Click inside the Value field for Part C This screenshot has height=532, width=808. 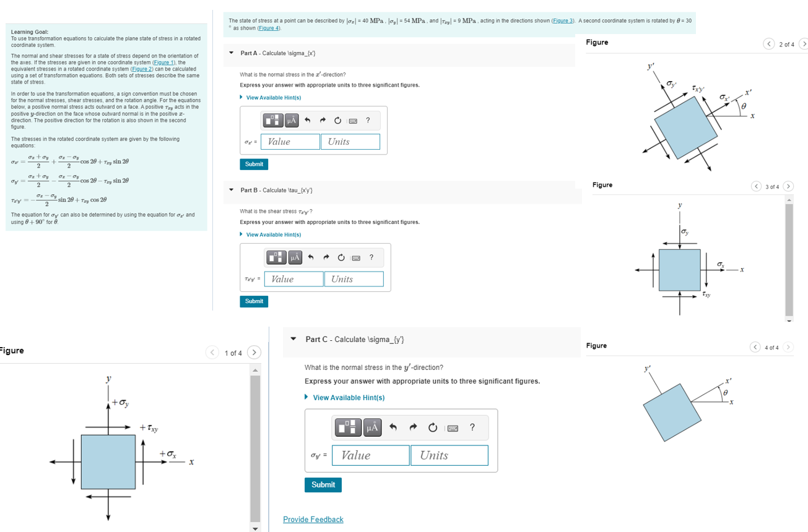370,455
